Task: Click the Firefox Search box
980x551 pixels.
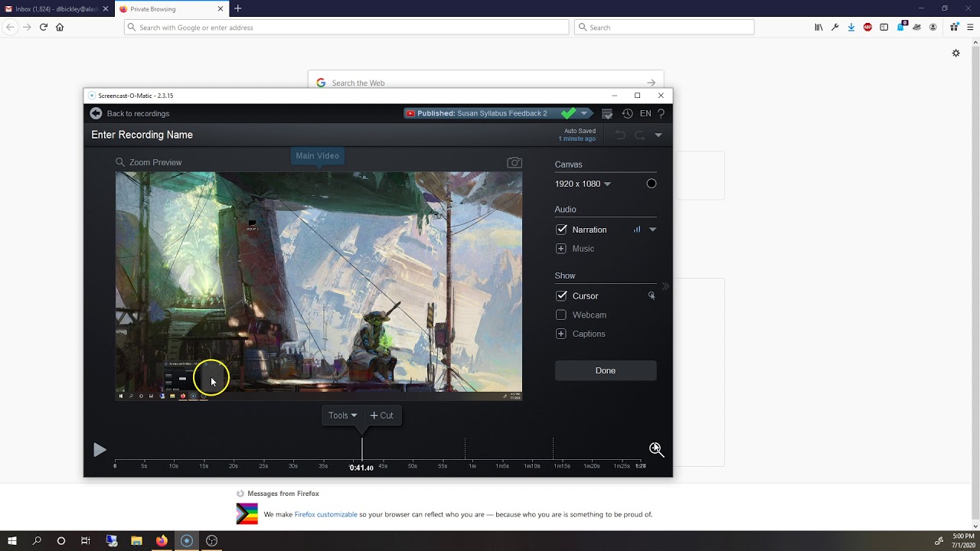Action: (x=664, y=27)
